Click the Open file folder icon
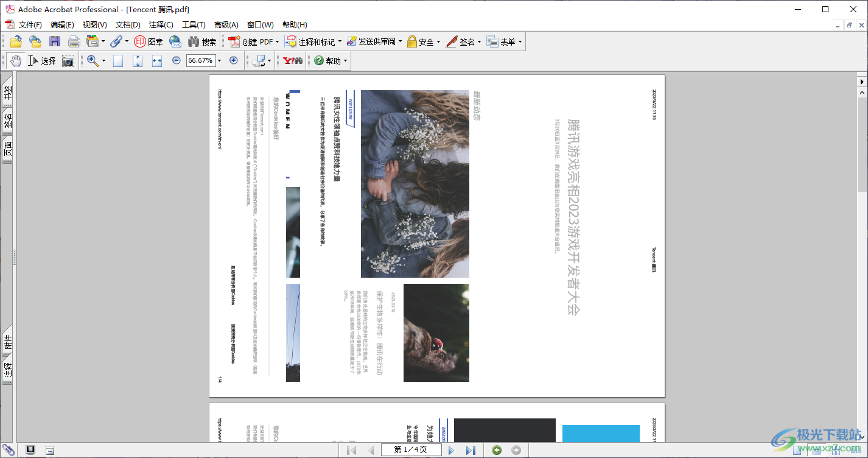The height and width of the screenshot is (458, 868). [x=15, y=42]
